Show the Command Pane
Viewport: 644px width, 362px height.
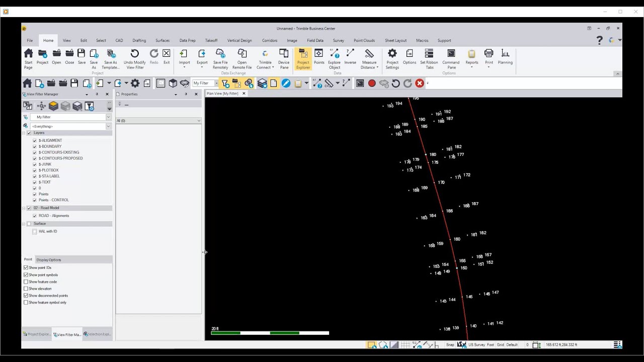[x=451, y=59]
